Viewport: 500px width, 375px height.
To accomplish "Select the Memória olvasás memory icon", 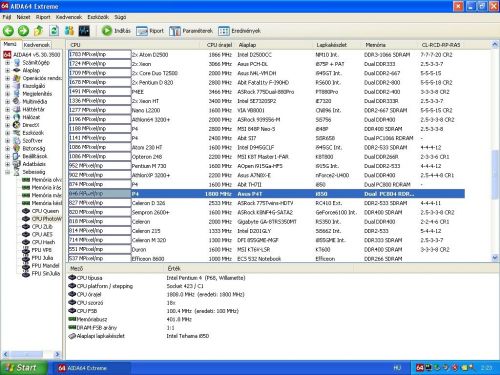I will (26, 180).
